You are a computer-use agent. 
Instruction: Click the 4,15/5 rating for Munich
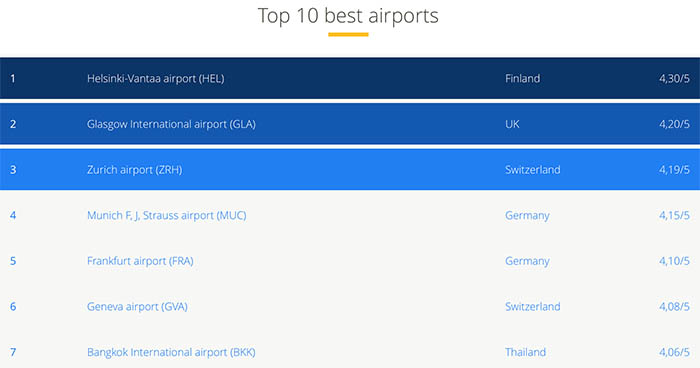pyautogui.click(x=674, y=215)
